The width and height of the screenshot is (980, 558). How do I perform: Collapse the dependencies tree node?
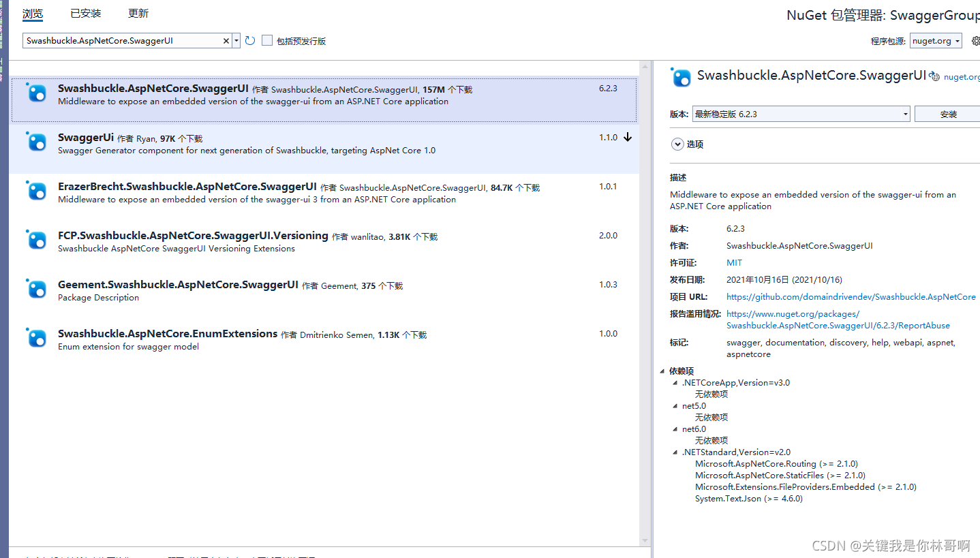pyautogui.click(x=662, y=371)
